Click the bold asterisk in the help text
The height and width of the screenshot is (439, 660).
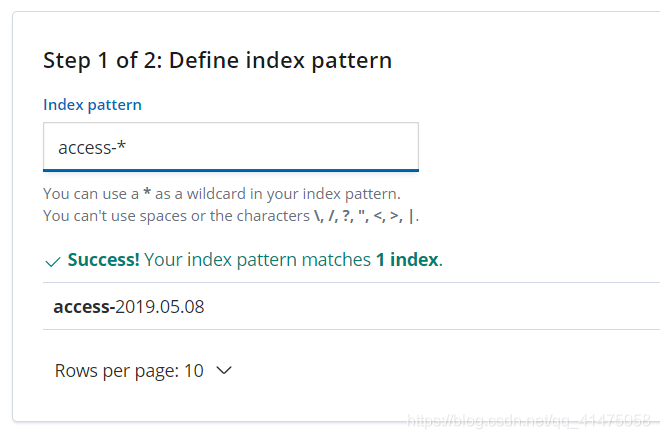pyautogui.click(x=147, y=193)
